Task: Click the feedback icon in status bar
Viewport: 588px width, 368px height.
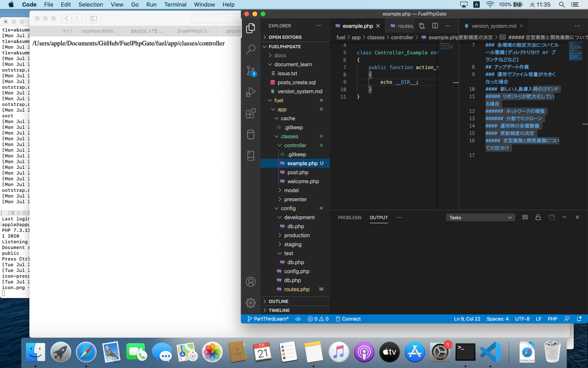Action: coord(568,319)
